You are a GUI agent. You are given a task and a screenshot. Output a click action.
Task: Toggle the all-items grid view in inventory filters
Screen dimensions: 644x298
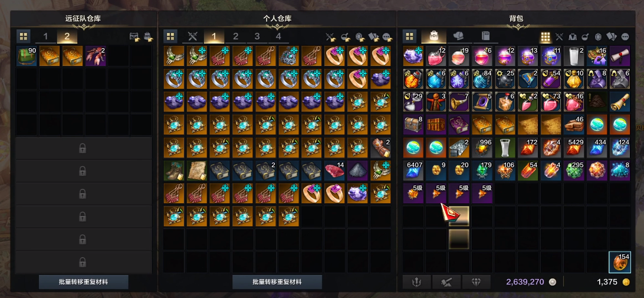coord(545,37)
